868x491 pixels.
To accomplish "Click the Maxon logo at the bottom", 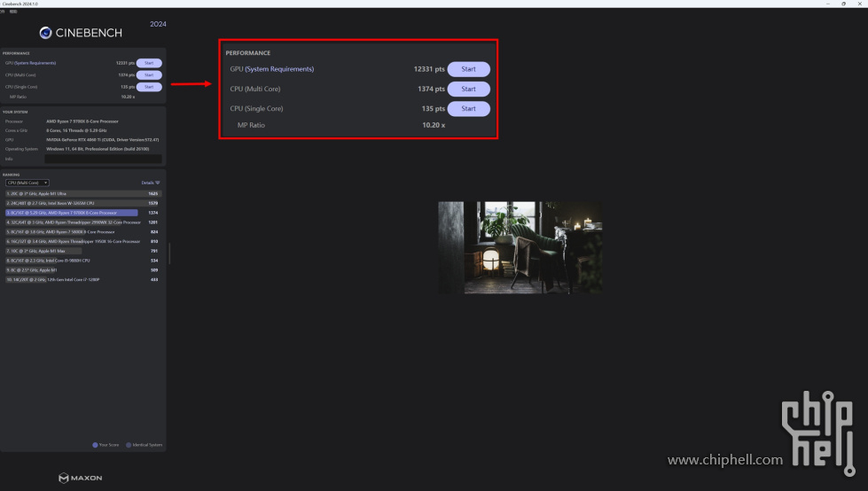I will 81,478.
